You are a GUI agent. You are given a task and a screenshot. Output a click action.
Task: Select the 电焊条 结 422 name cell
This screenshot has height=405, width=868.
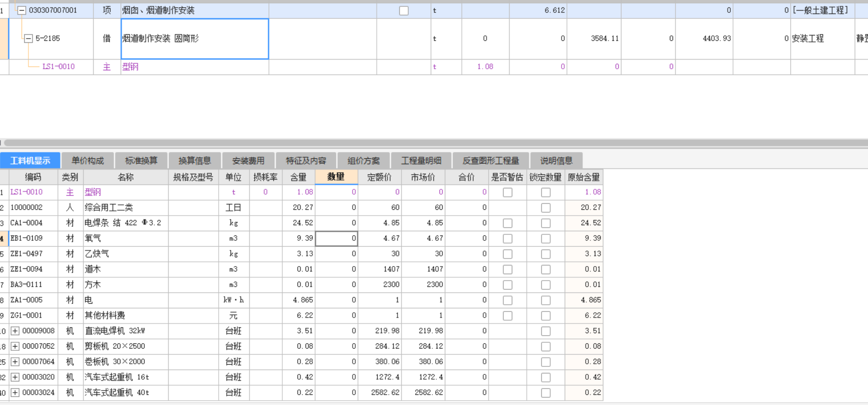pyautogui.click(x=125, y=223)
